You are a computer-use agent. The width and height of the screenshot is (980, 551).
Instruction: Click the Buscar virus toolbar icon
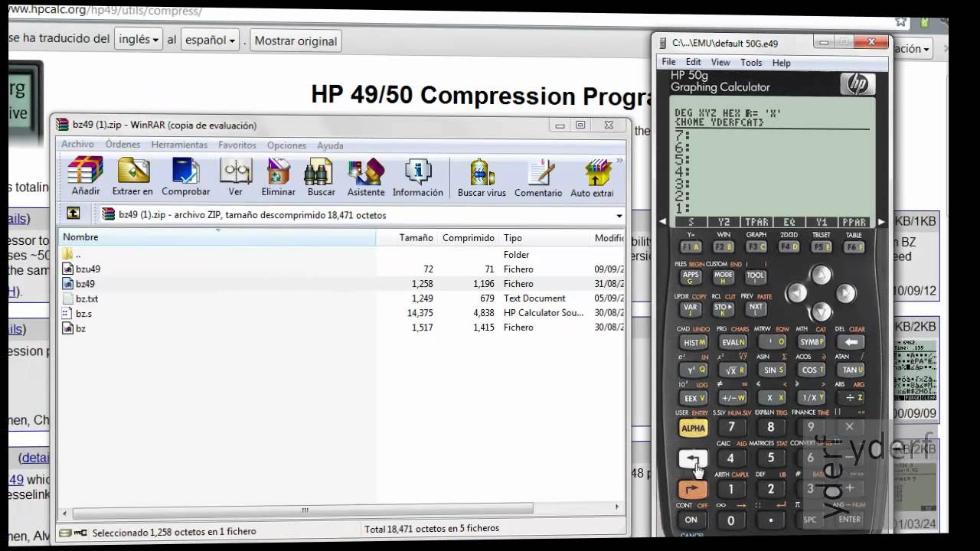[x=482, y=178]
